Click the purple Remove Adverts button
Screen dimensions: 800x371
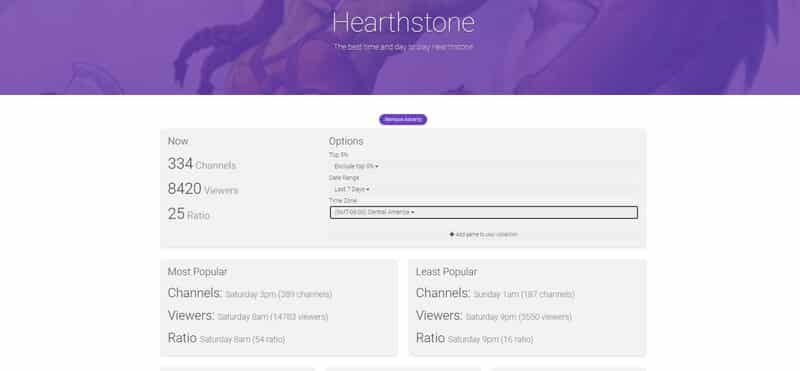point(403,119)
